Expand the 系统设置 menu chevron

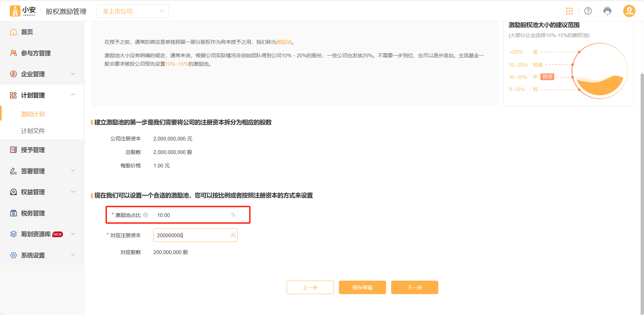click(73, 255)
